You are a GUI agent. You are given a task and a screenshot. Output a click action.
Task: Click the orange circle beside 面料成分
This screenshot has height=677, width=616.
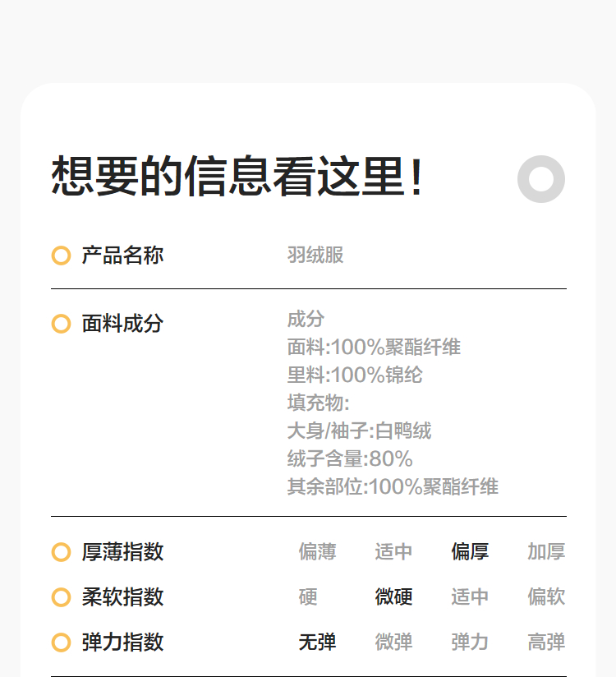click(61, 324)
